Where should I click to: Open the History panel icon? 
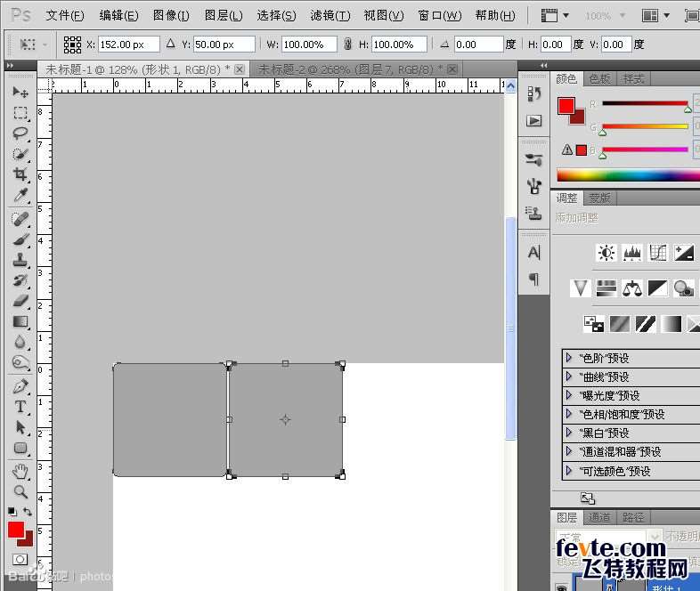[534, 94]
